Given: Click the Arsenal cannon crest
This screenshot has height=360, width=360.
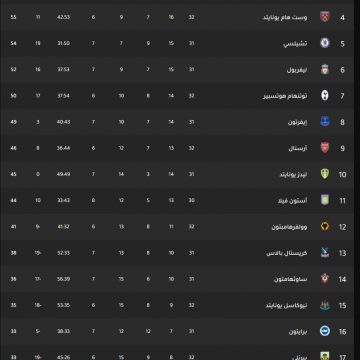Looking at the screenshot, I should pyautogui.click(x=325, y=148).
